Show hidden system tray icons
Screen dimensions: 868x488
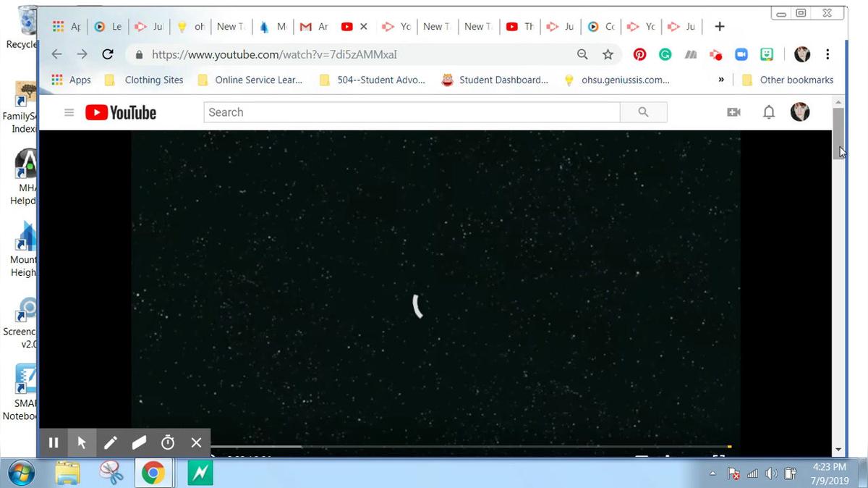point(712,474)
